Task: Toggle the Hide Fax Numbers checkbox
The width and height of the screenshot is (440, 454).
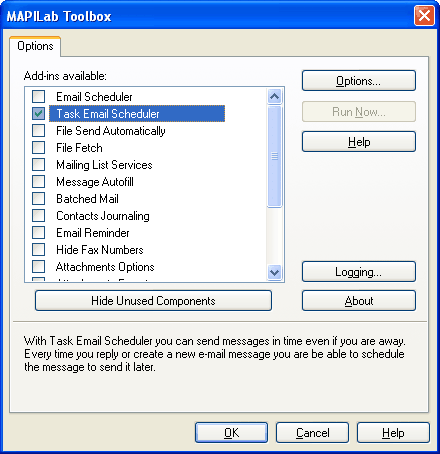Action: click(x=38, y=250)
